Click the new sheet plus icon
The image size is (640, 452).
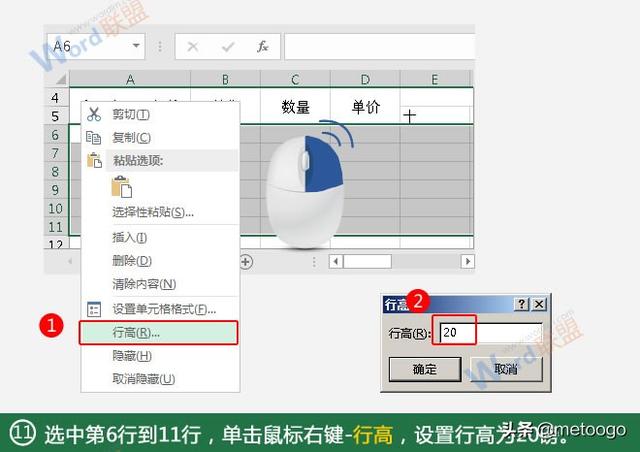(246, 262)
